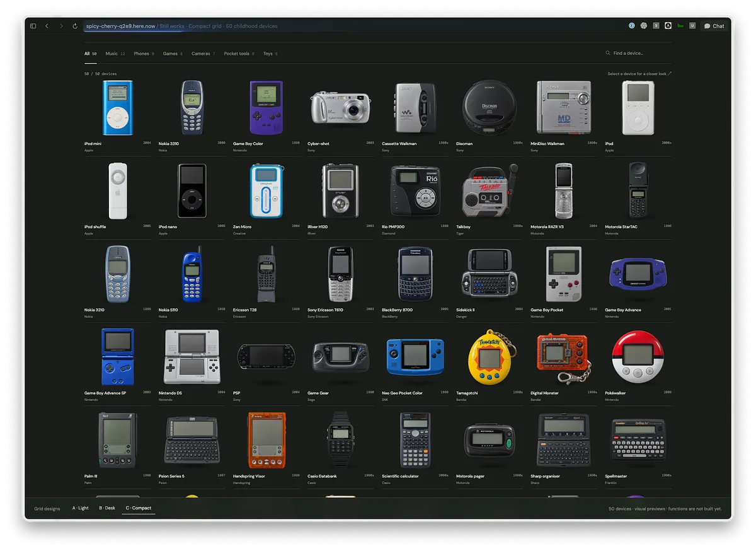The height and width of the screenshot is (551, 756).
Task: Open the ChatGPT extension icon
Action: point(644,26)
